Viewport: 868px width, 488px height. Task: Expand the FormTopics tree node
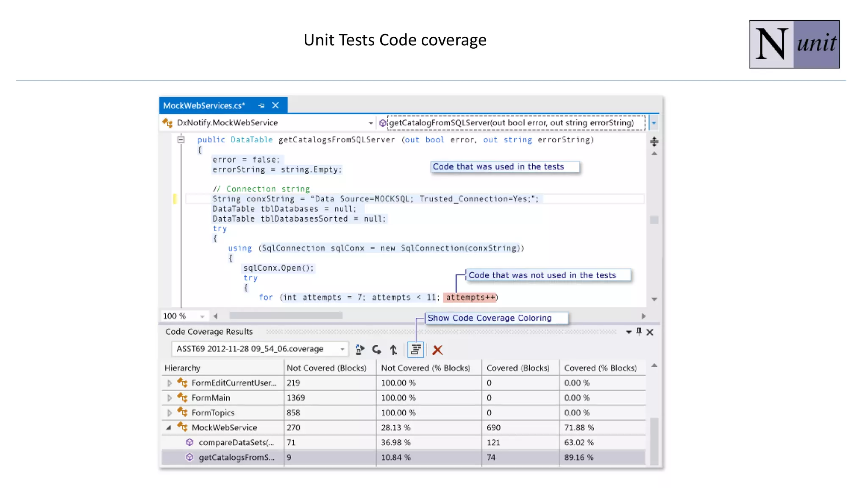click(169, 413)
